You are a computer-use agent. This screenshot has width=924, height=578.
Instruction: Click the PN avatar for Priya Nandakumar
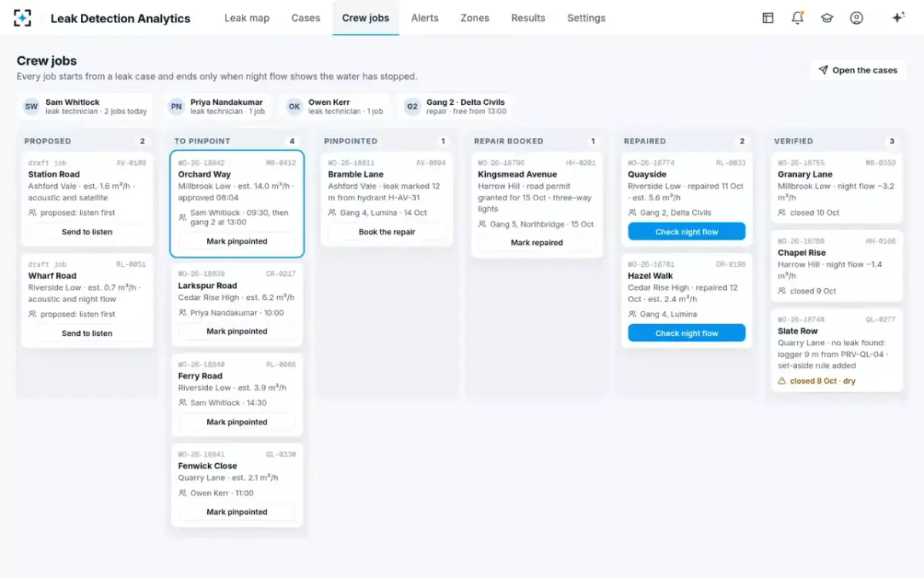click(176, 106)
